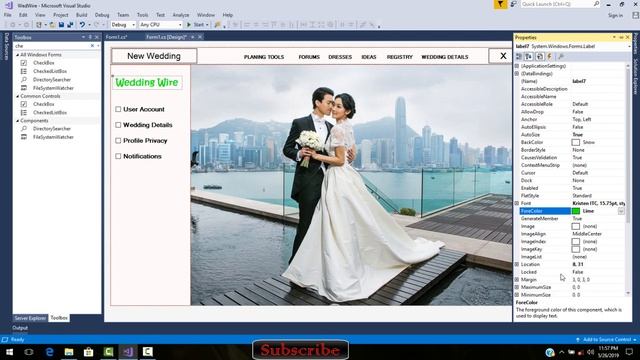Viewport: 640px width, 360px height.
Task: Start debugging with the green Start arrow
Action: point(189,25)
